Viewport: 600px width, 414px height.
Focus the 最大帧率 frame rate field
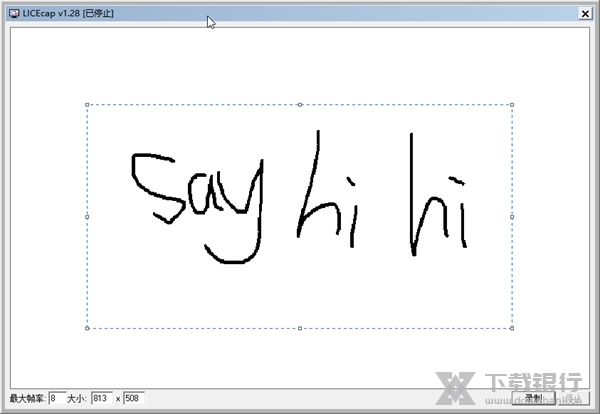click(x=57, y=398)
